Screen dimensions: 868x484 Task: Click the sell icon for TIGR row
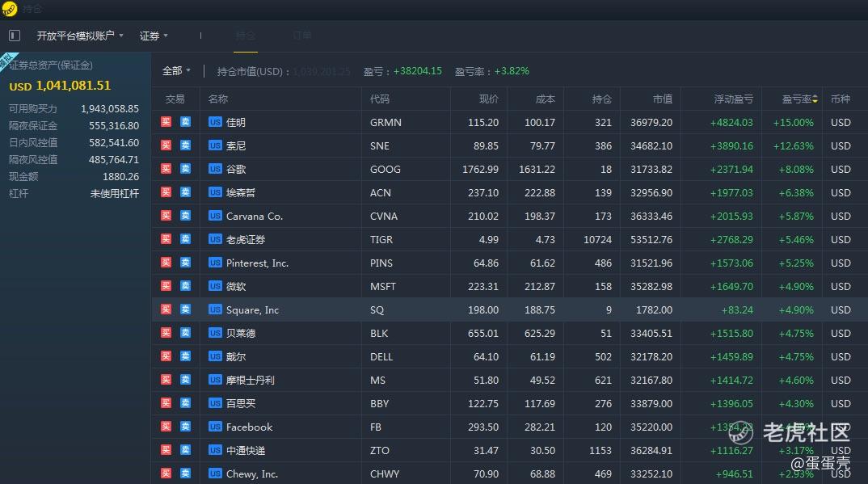click(185, 239)
